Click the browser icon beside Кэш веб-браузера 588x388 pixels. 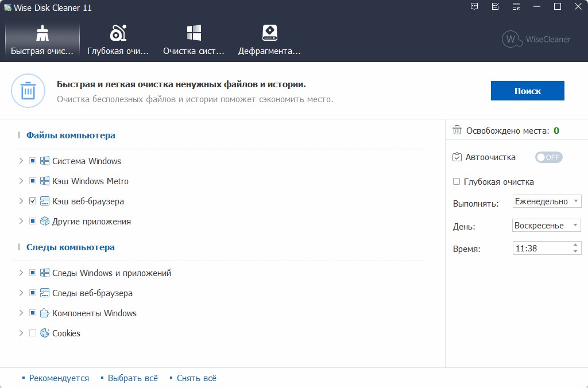[45, 201]
